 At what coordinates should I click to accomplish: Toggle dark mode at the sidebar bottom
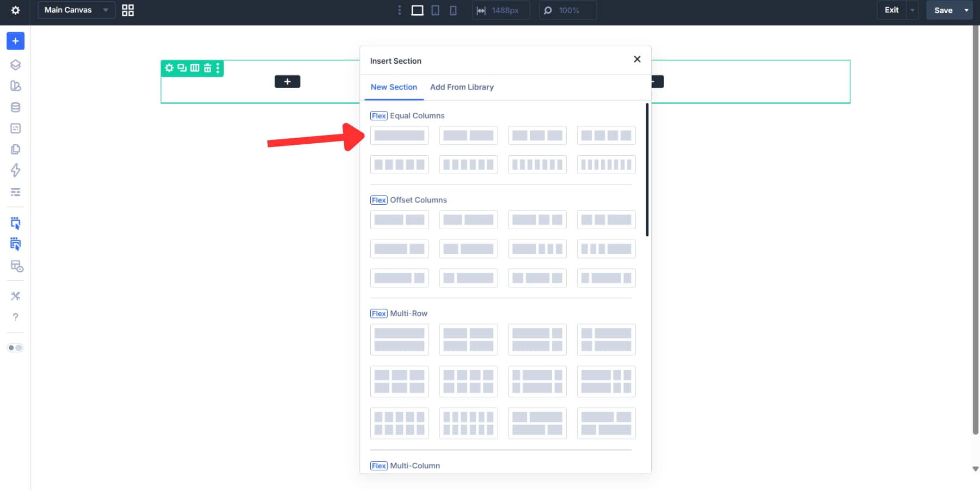click(x=15, y=347)
